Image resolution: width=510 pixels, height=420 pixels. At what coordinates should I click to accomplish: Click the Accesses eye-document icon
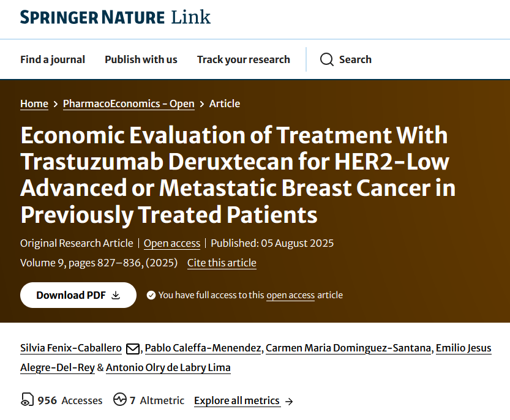tap(27, 400)
